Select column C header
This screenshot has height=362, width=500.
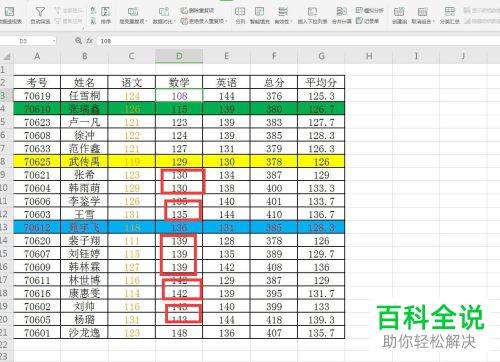click(132, 56)
